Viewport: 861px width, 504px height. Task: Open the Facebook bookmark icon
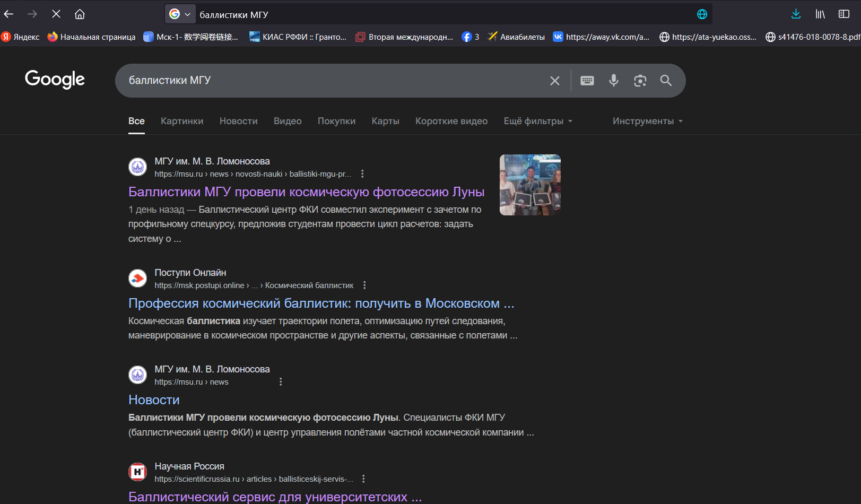tap(471, 37)
